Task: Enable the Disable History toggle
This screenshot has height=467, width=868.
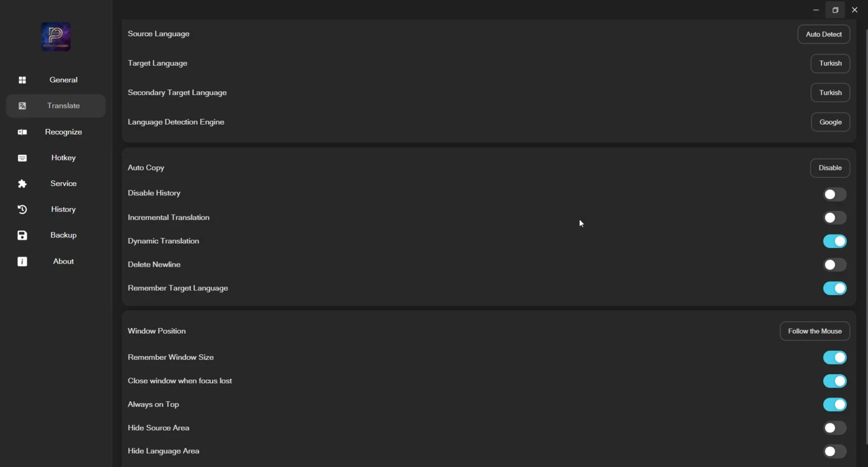Action: click(x=835, y=194)
